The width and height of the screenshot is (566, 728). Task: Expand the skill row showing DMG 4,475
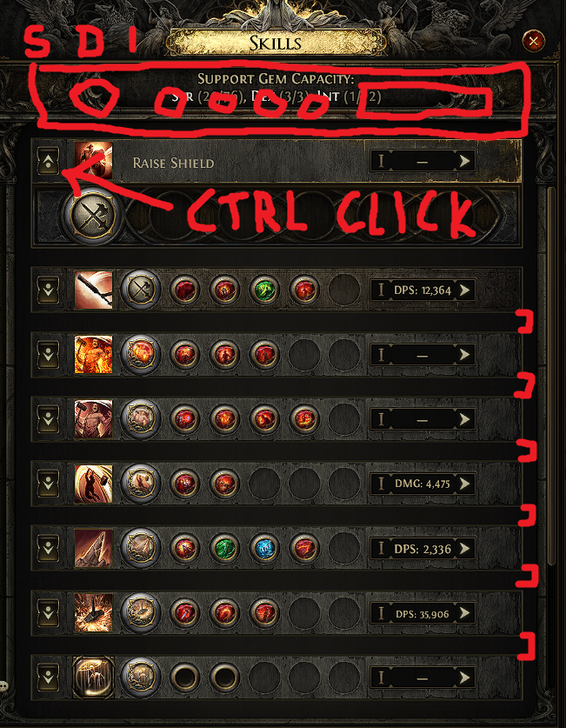click(48, 484)
